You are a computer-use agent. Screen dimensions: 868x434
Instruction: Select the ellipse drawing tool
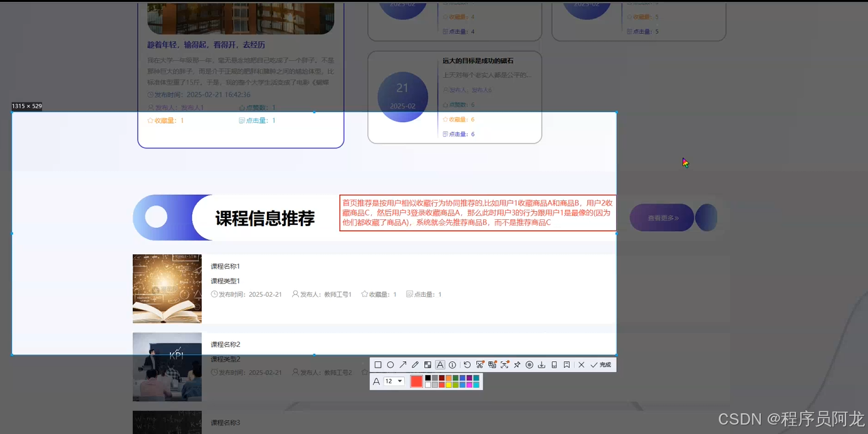[x=390, y=364]
